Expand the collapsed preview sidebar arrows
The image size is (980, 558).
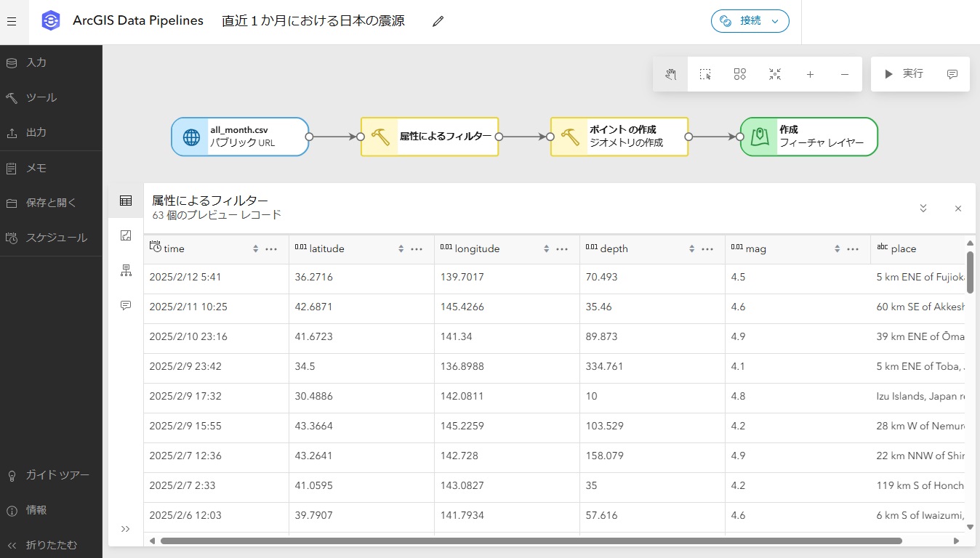(125, 529)
